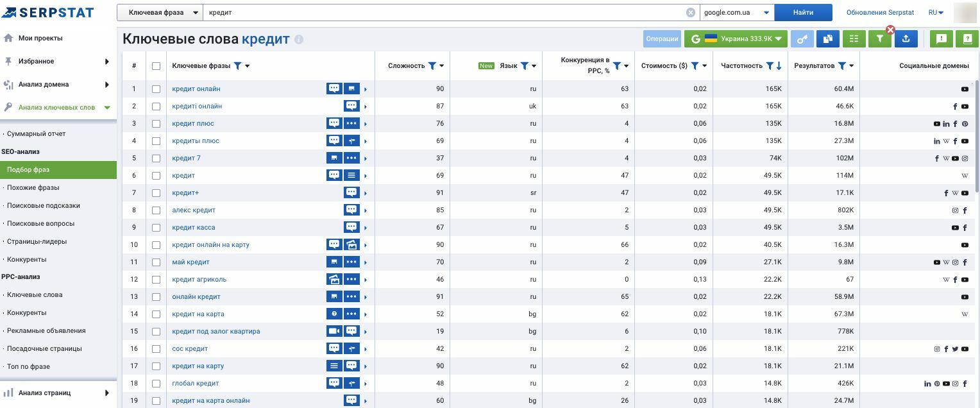
Task: Click the filter icon in Сложность column
Action: 432,65
